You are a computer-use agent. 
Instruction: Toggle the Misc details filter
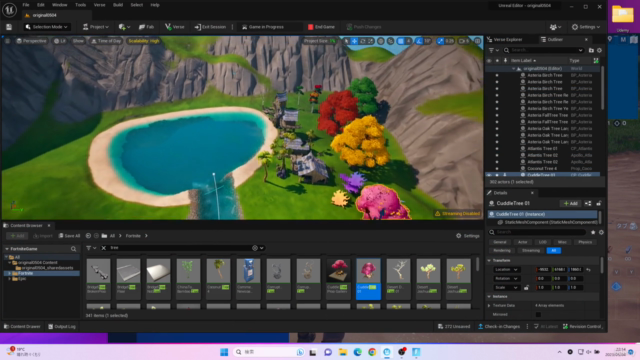(562, 242)
